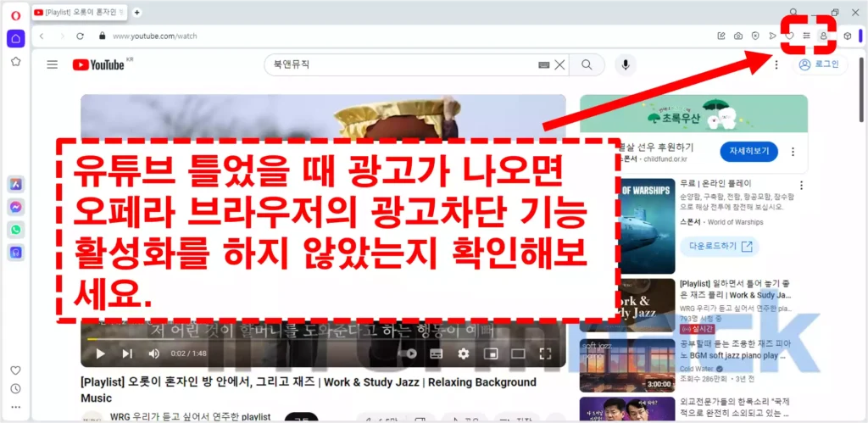The height and width of the screenshot is (423, 868).
Task: Open the 초록우산 ad banner
Action: click(x=693, y=115)
